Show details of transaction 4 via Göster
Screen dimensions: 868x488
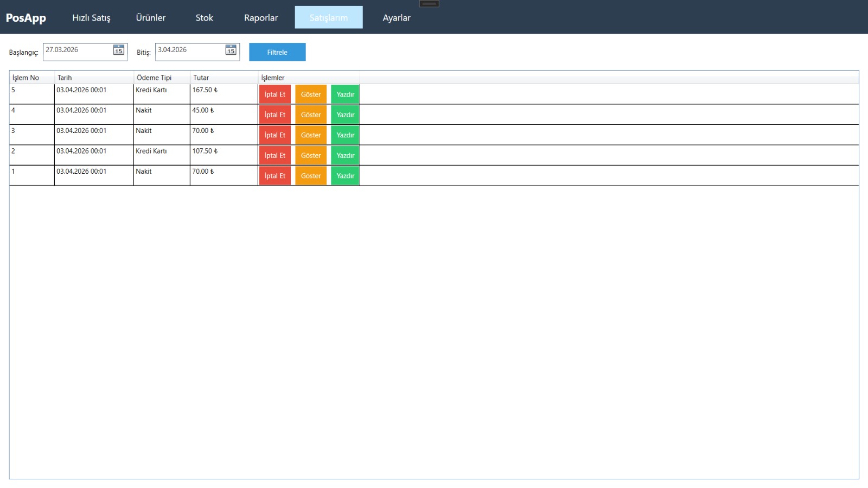tap(311, 115)
